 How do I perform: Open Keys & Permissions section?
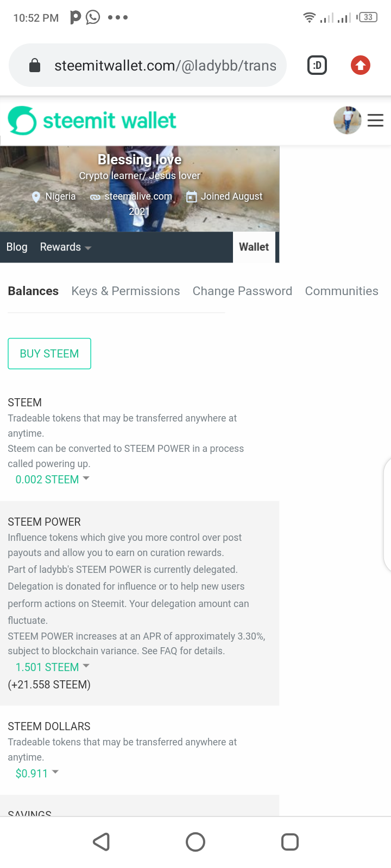[x=125, y=291]
